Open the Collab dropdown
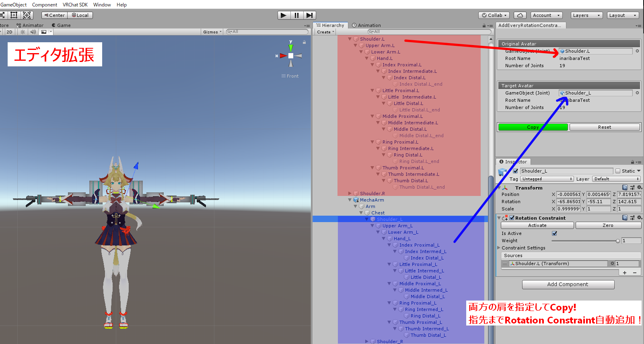Screen dimensions: 644x344 tap(494, 15)
